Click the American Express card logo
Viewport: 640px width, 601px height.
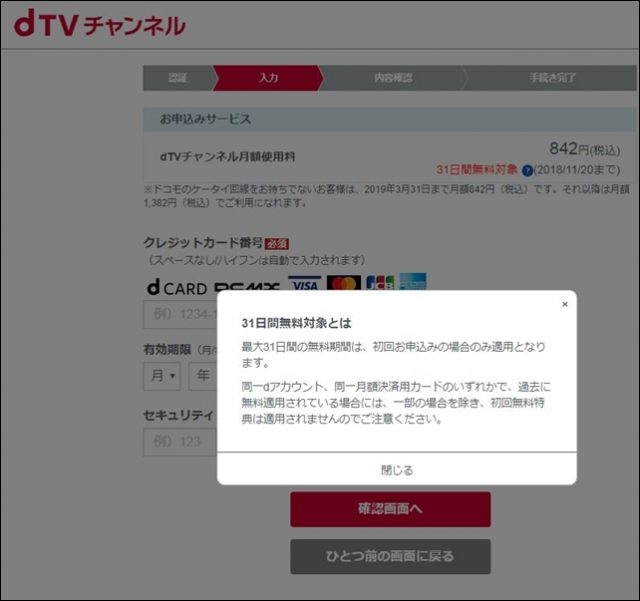413,282
